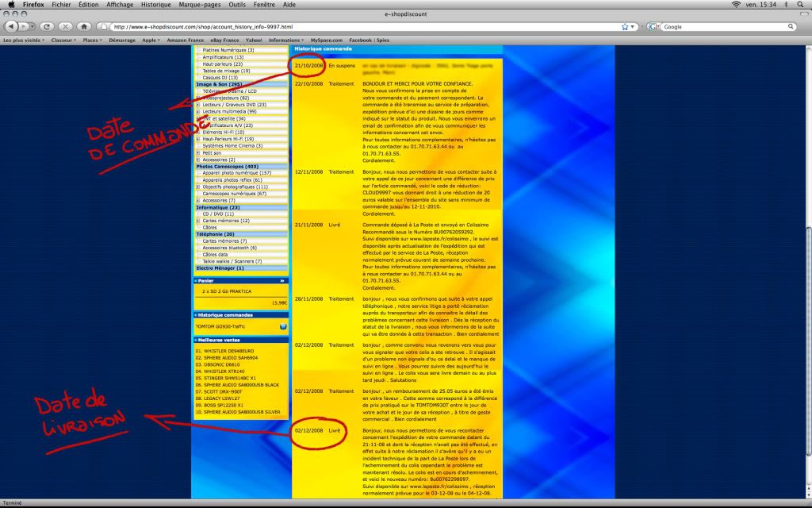This screenshot has width=812, height=508.
Task: Open the Apple menu
Action: 10,4
